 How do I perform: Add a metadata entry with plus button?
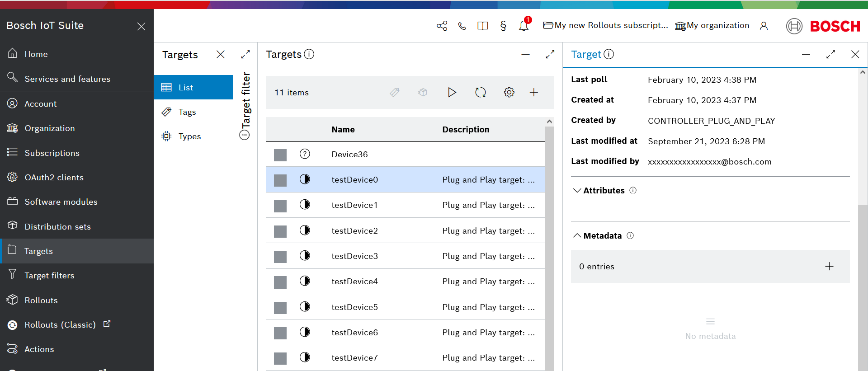(829, 267)
